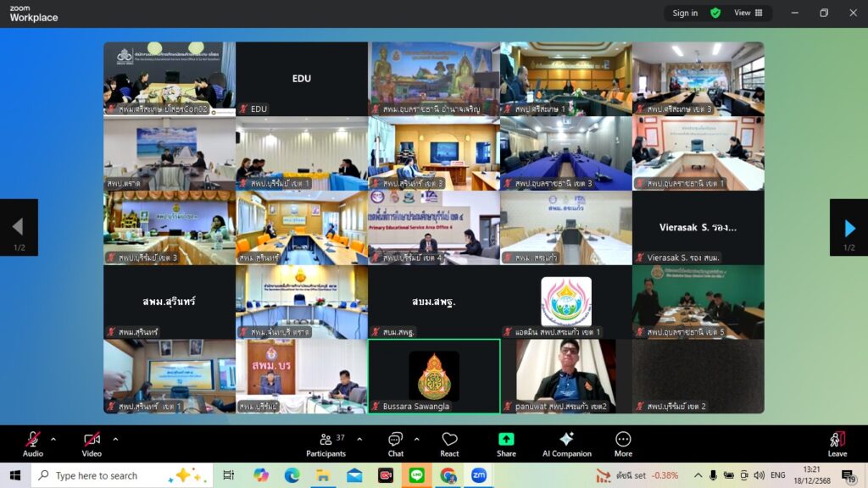Go to previous page of video gallery
This screenshot has height=488, width=868.
pos(18,227)
